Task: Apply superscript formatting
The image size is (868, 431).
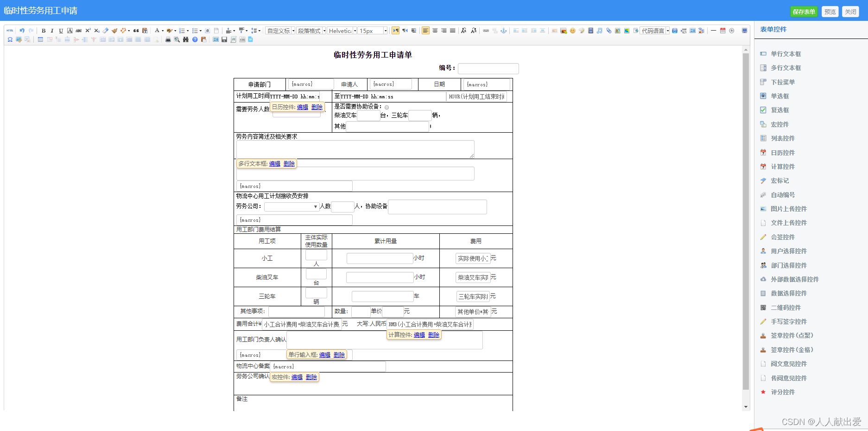Action: [88, 31]
